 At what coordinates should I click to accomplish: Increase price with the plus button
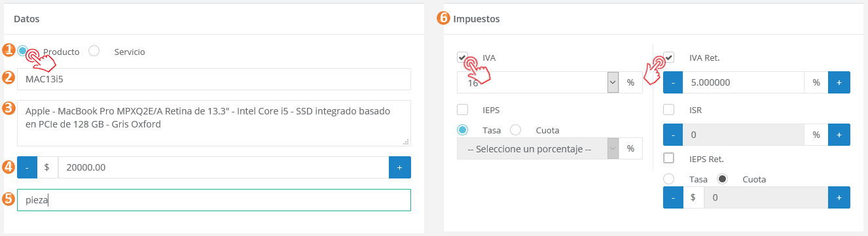pyautogui.click(x=400, y=167)
